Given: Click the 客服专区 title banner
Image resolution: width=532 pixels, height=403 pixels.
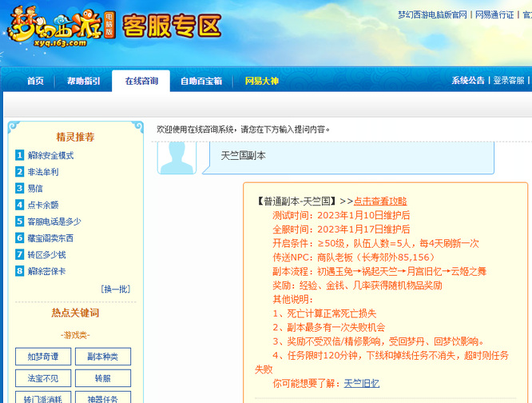Looking at the screenshot, I should pos(172,26).
